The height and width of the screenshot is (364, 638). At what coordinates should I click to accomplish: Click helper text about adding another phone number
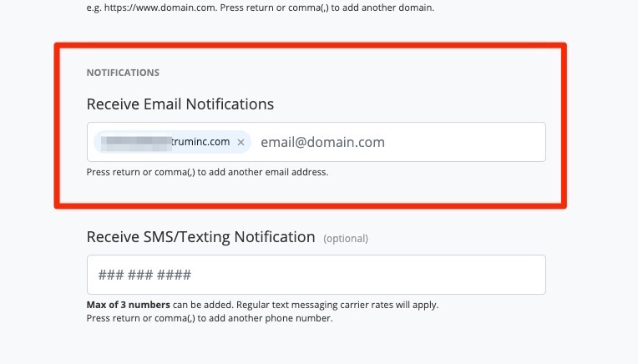click(x=210, y=319)
